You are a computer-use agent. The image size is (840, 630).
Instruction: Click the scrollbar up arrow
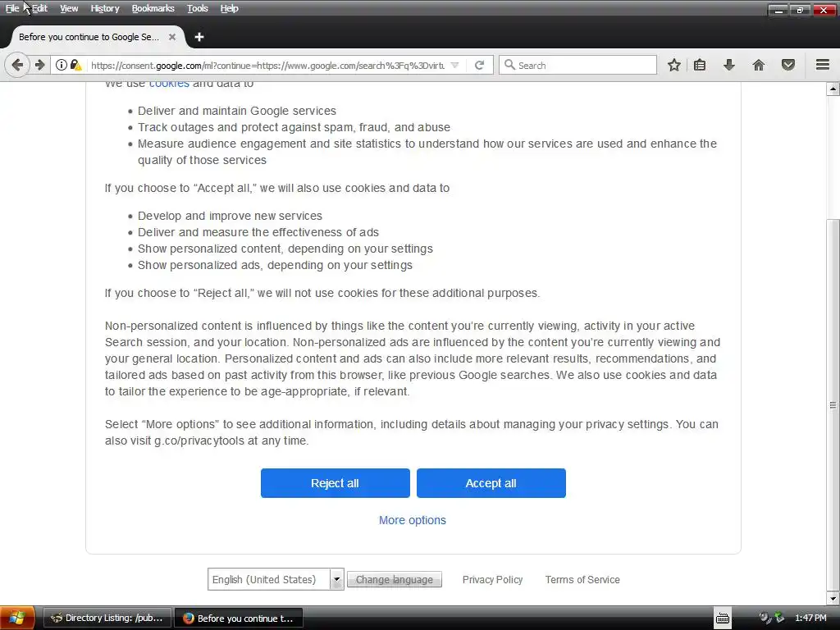[833, 89]
